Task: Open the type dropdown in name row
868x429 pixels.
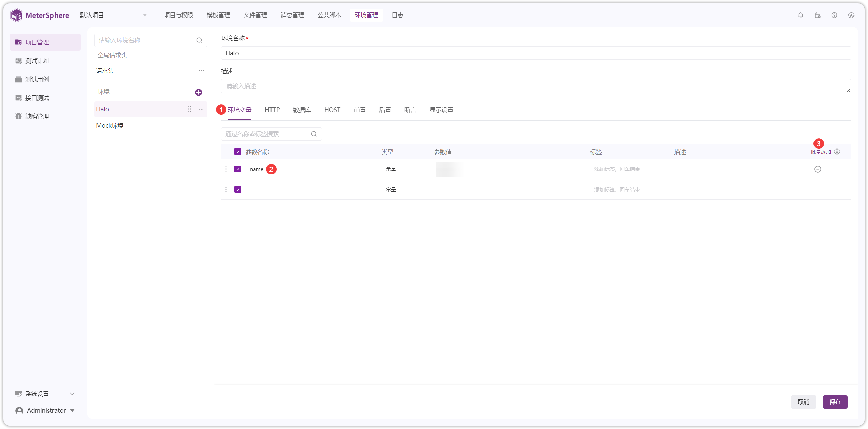Action: 391,169
